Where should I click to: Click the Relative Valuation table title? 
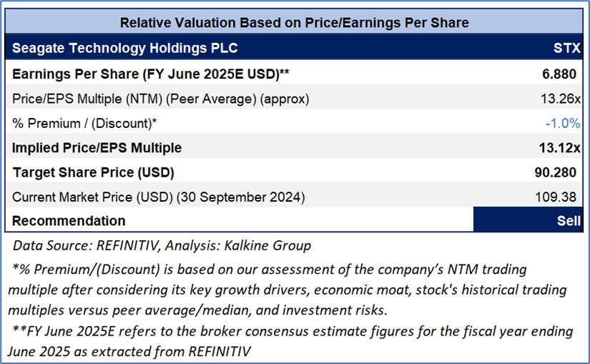coord(294,23)
